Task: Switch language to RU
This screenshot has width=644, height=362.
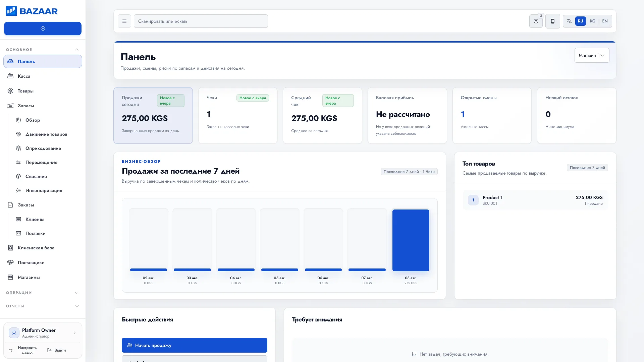Action: tap(581, 21)
